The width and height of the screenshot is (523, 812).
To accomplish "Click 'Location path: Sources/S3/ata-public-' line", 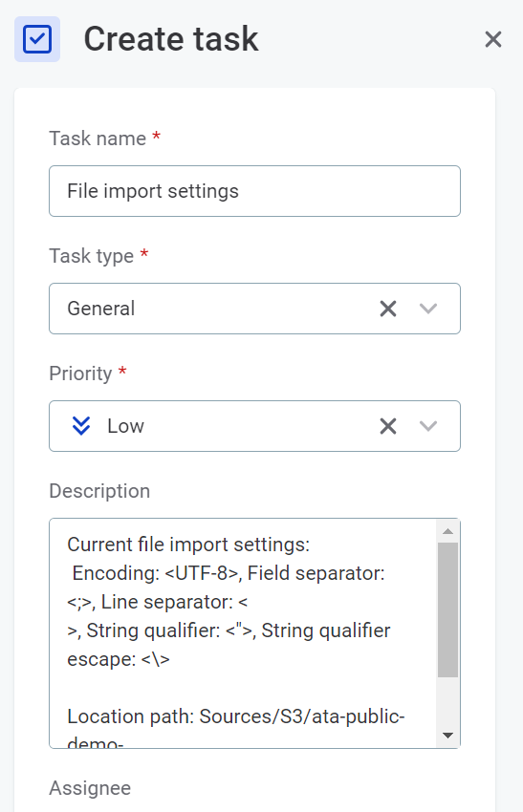I will click(x=236, y=716).
